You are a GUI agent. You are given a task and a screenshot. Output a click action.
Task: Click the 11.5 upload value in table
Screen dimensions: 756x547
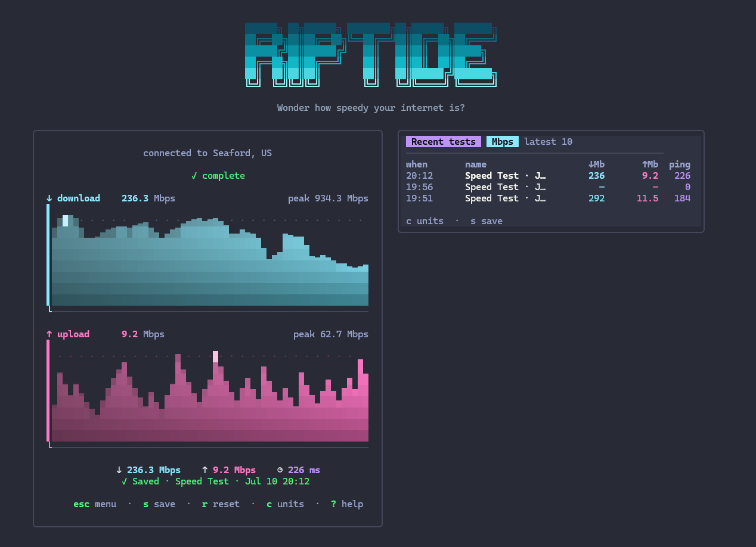pyautogui.click(x=647, y=198)
